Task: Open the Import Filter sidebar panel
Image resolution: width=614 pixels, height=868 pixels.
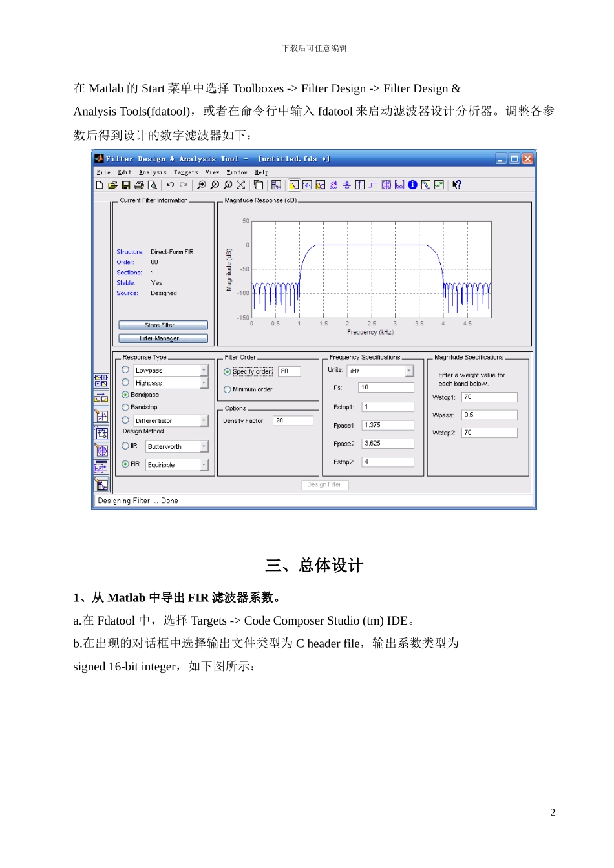Action: [101, 467]
